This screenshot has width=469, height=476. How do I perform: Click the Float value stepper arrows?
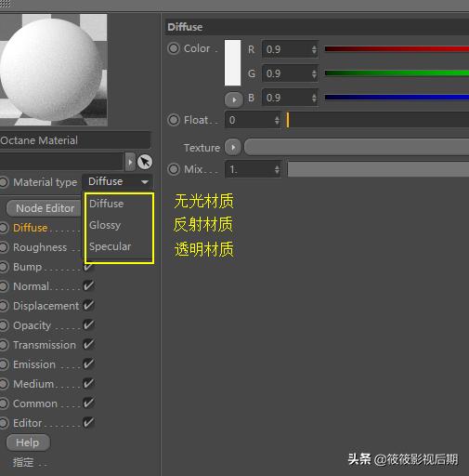[277, 120]
